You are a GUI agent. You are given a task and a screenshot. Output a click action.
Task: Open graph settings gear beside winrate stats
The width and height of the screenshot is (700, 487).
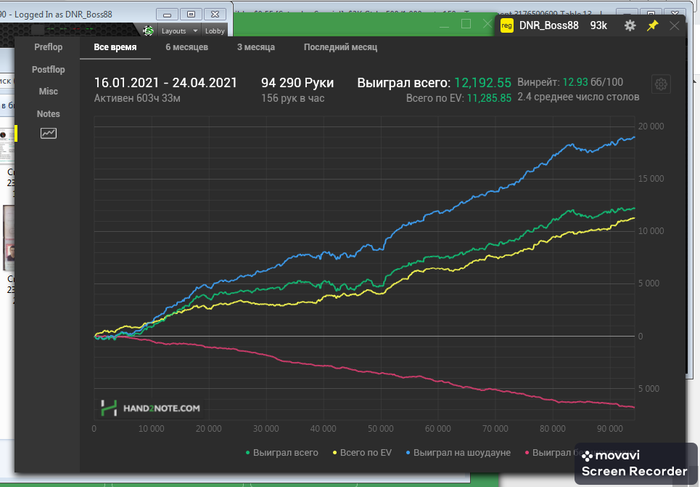(661, 84)
